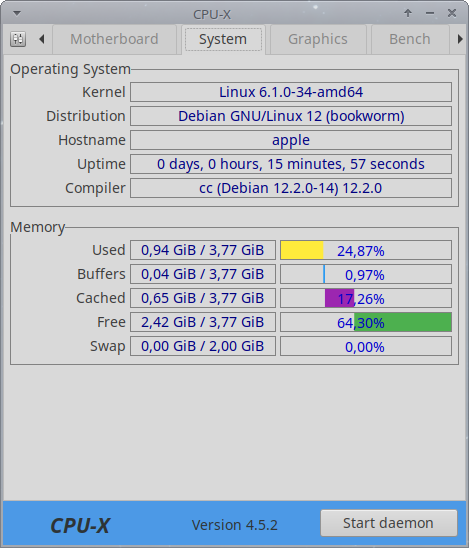Click the CPU-X title in the title bar
The width and height of the screenshot is (469, 548).
click(212, 15)
